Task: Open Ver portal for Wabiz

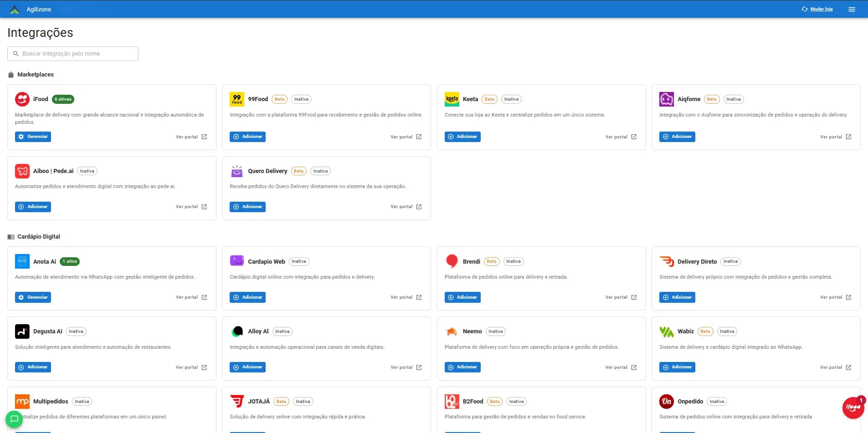Action: pyautogui.click(x=836, y=367)
